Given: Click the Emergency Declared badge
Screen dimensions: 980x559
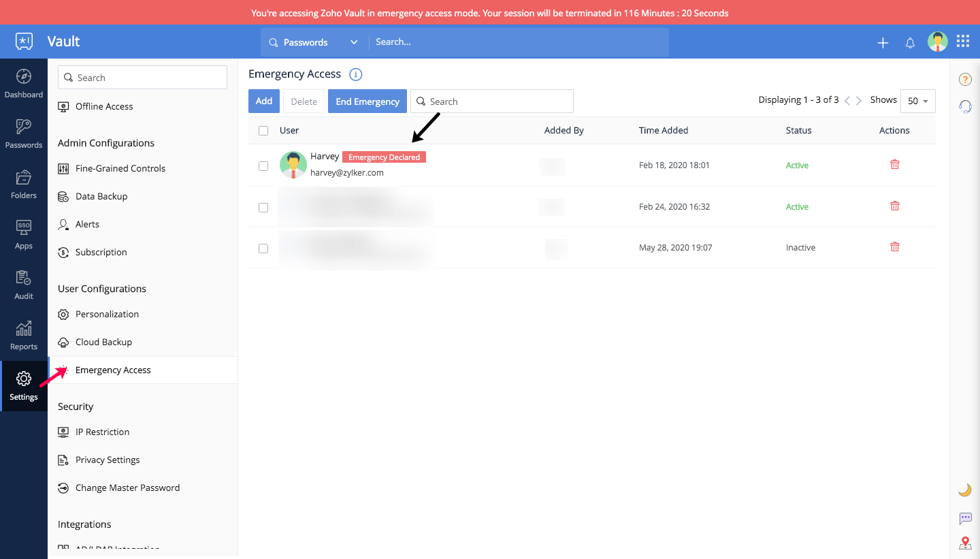Looking at the screenshot, I should pos(384,157).
